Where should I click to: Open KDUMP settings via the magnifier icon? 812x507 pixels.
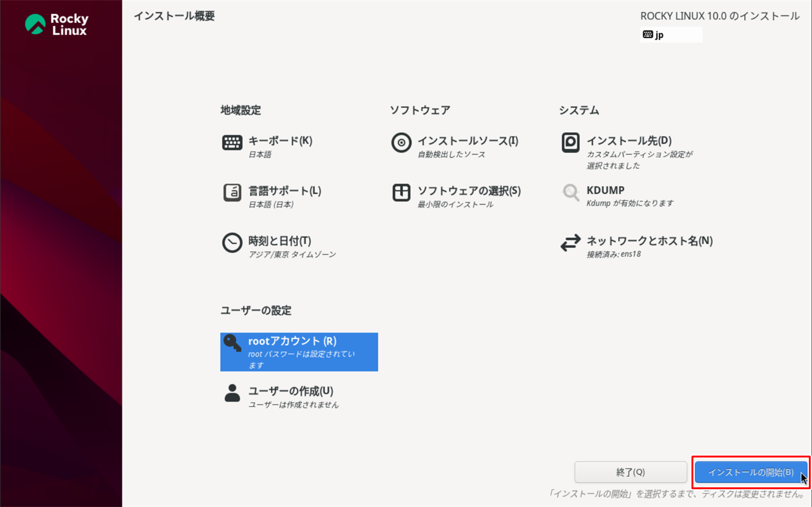570,191
